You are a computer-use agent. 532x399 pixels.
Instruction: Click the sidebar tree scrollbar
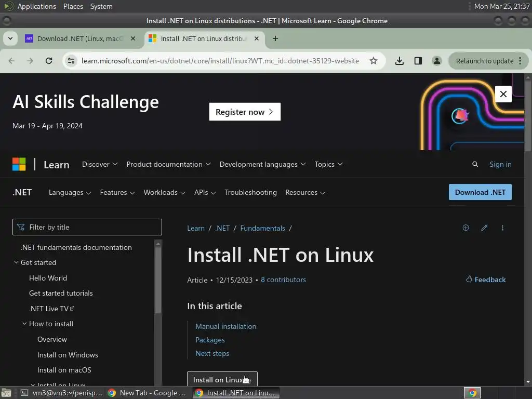coord(158,280)
